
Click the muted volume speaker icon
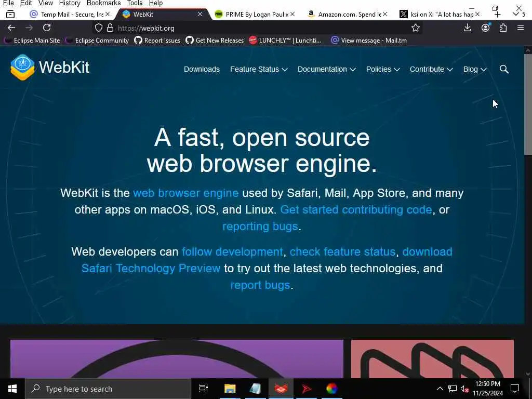(464, 389)
